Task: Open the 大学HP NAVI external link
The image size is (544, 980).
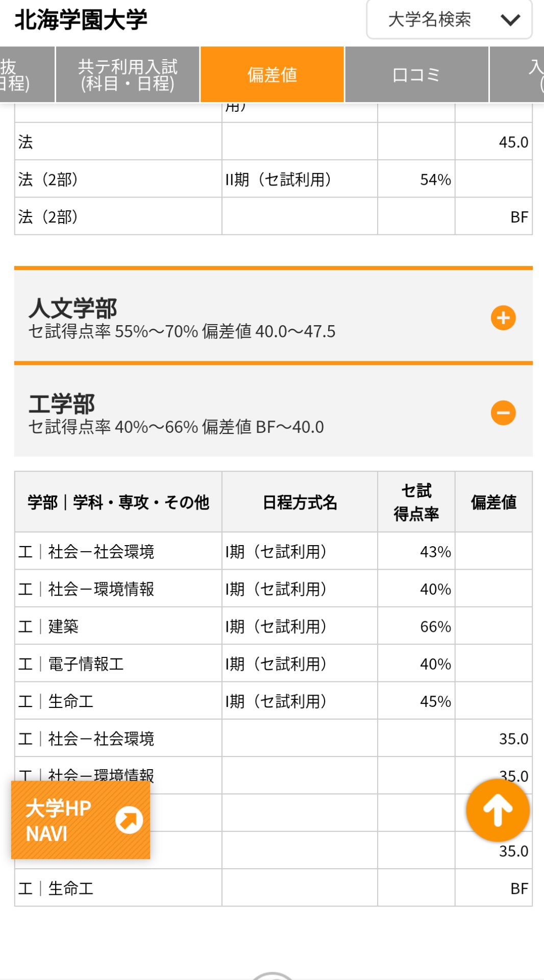Action: click(80, 820)
